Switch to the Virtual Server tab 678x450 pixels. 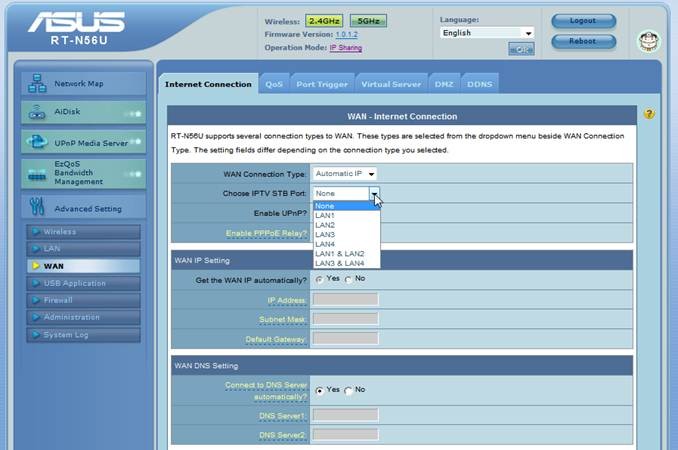391,85
